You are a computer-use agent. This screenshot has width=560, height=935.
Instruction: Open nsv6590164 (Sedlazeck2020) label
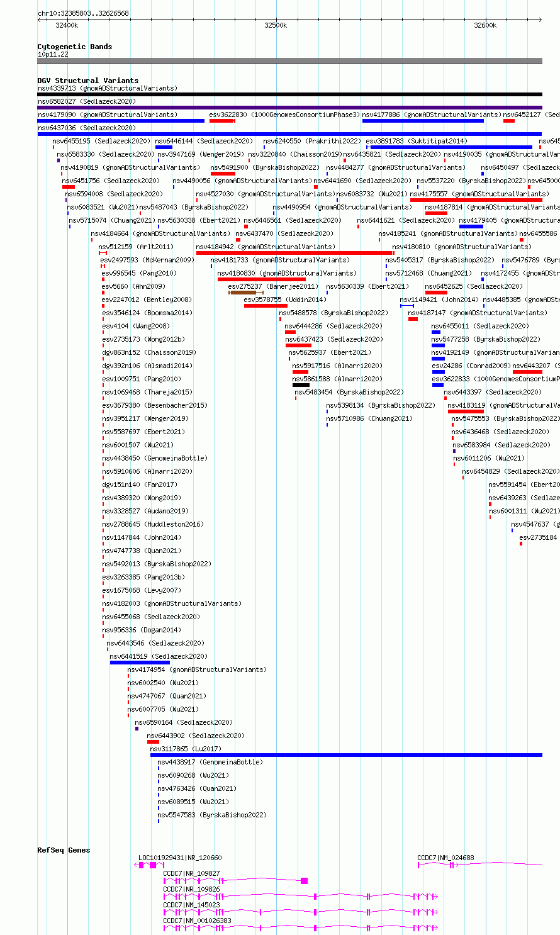184,722
